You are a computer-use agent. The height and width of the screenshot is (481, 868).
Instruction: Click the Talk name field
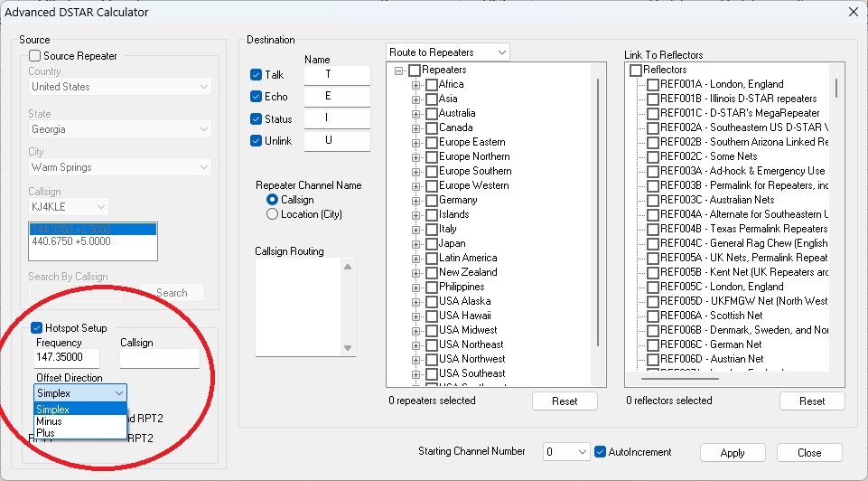pos(337,75)
